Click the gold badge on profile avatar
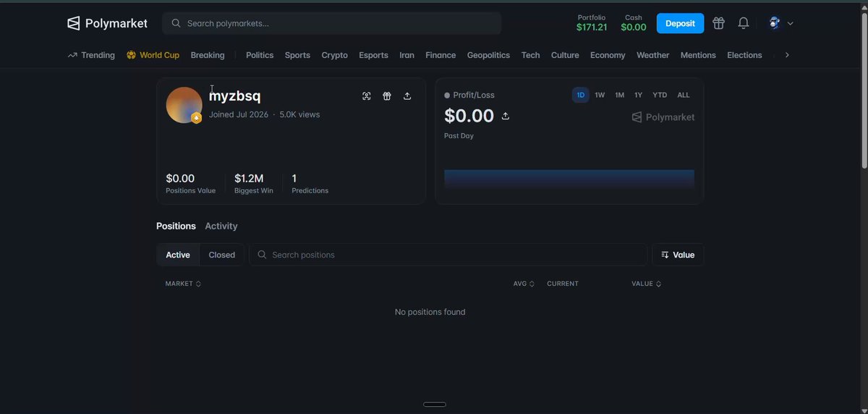 [x=196, y=118]
